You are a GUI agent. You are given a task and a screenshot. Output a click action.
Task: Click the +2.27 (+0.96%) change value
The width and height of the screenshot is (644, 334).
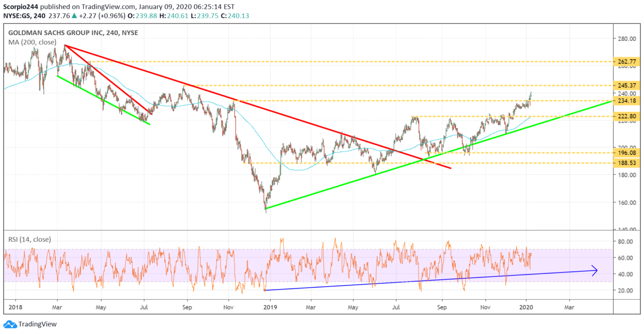(103, 15)
